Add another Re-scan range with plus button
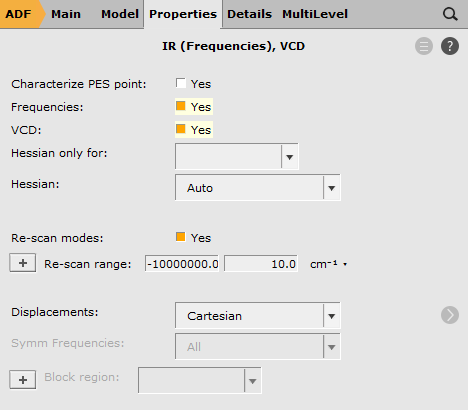 coord(23,263)
